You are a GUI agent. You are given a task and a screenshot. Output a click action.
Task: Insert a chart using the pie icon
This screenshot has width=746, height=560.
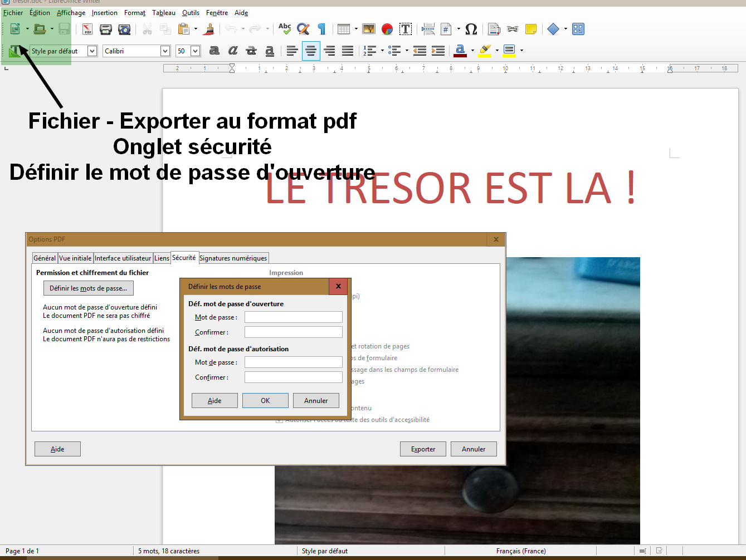pos(387,29)
